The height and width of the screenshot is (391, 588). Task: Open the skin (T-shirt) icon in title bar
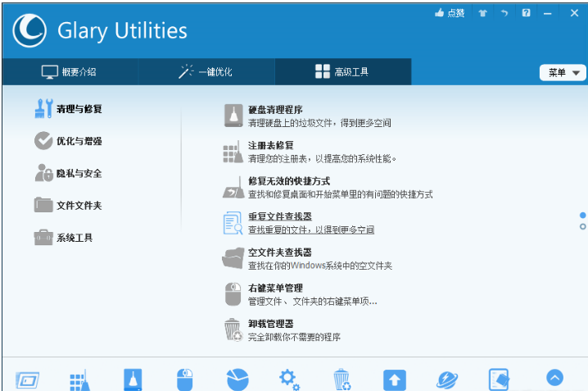coord(482,13)
